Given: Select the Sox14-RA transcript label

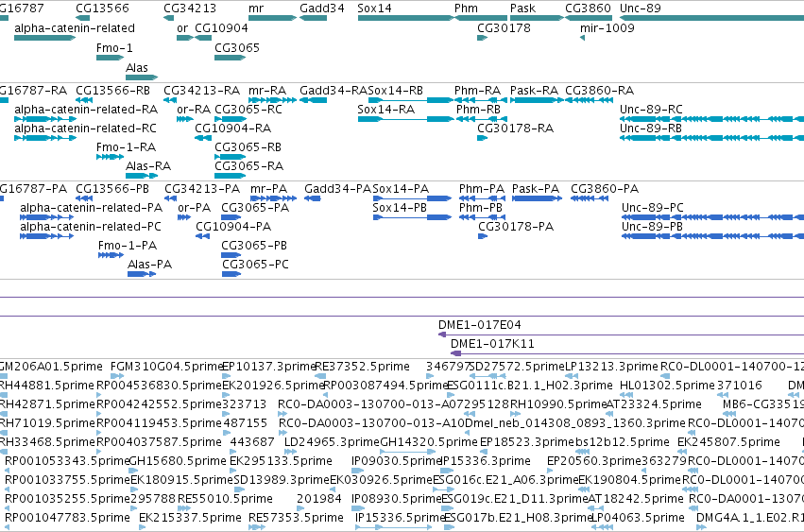Looking at the screenshot, I should (385, 110).
